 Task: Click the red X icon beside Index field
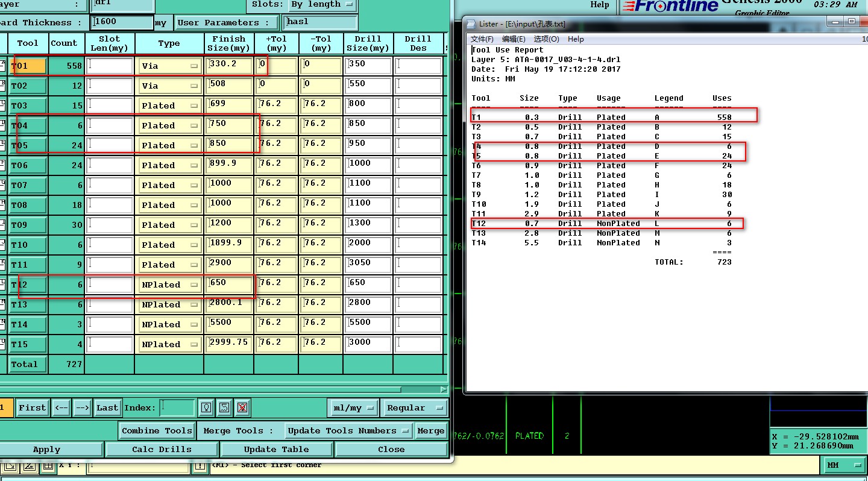point(242,407)
